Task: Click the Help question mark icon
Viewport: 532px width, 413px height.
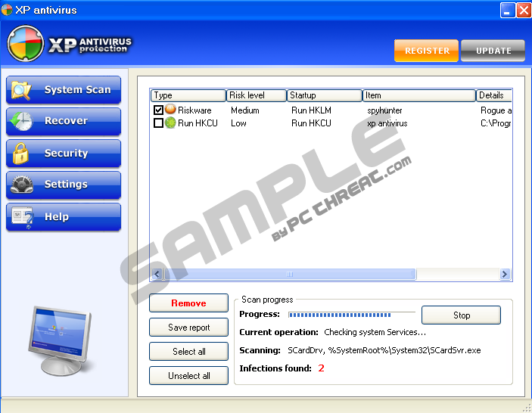Action: [x=23, y=218]
